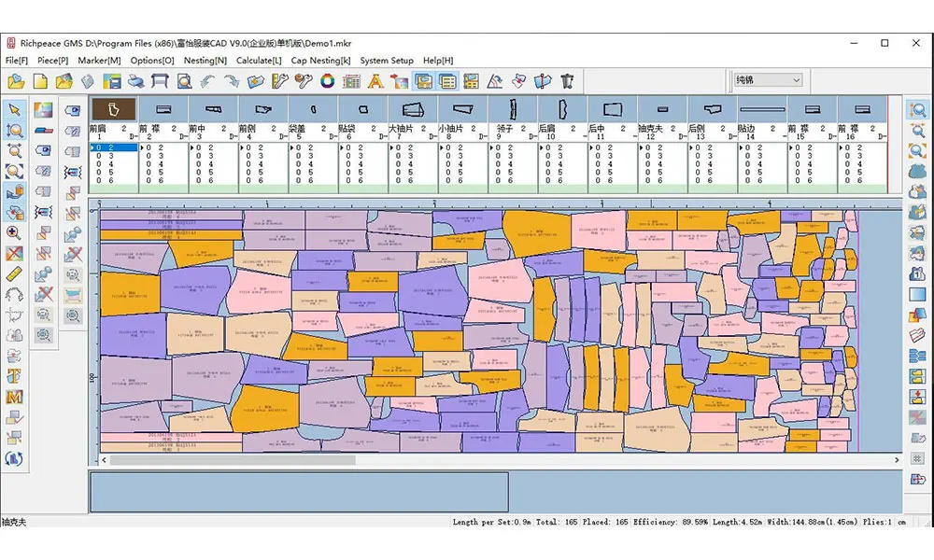Select the arrow pointer tool
This screenshot has height=560, width=934.
pyautogui.click(x=15, y=109)
